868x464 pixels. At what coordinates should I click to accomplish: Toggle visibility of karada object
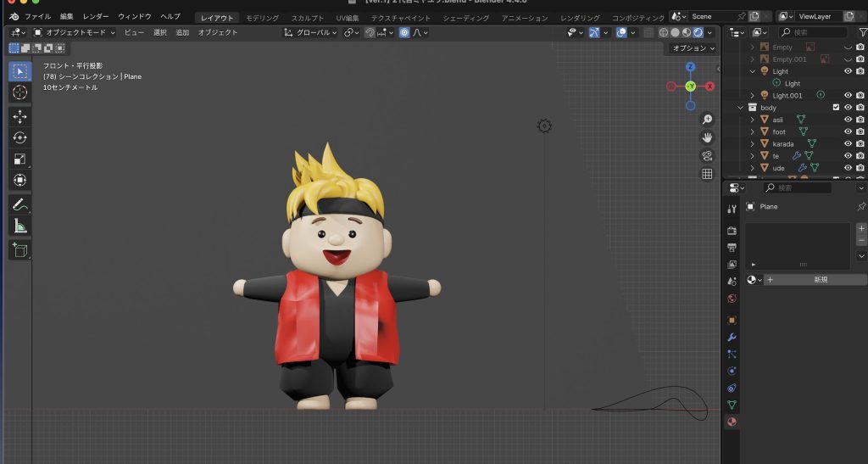pos(848,144)
